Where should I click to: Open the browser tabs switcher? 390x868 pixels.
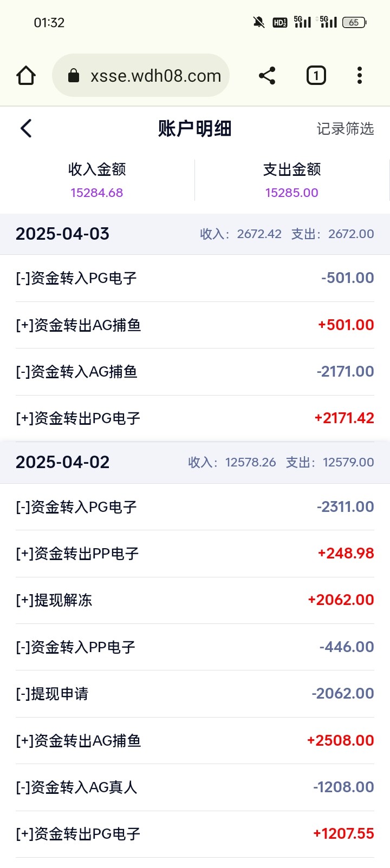pos(316,76)
